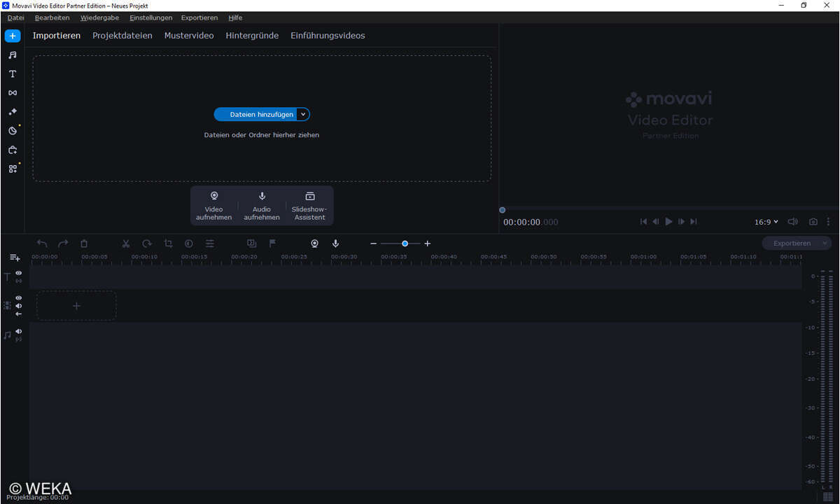840x504 pixels.
Task: Open the Transitions sidebar icon
Action: (x=13, y=92)
